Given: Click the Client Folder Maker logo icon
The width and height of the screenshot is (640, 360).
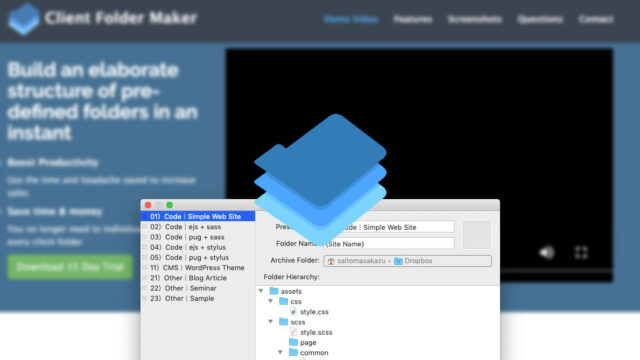Looking at the screenshot, I should (x=24, y=18).
